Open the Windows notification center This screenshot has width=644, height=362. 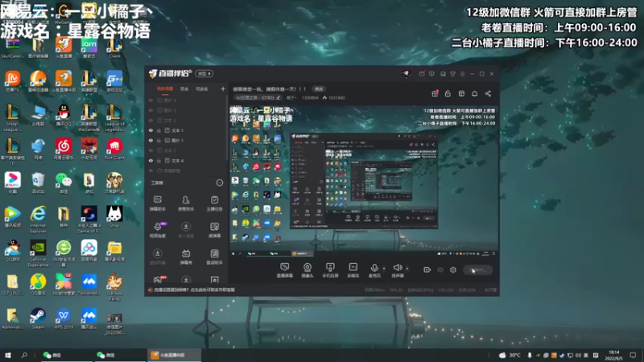633,355
